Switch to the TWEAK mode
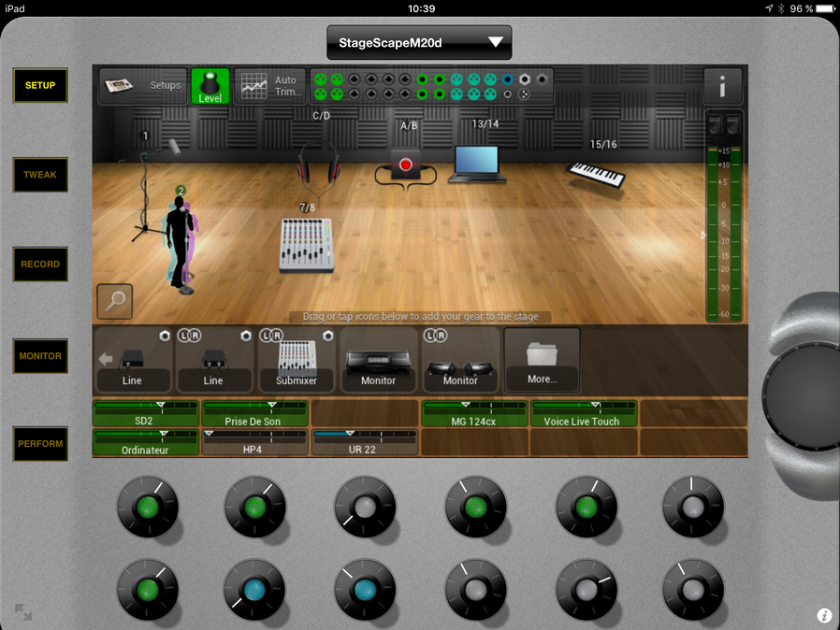 click(x=40, y=175)
